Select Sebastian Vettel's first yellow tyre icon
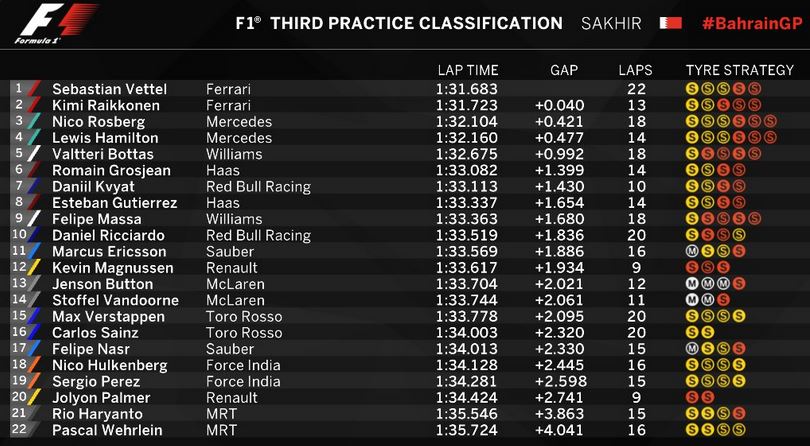Viewport: 810px width, 446px height. coord(692,89)
